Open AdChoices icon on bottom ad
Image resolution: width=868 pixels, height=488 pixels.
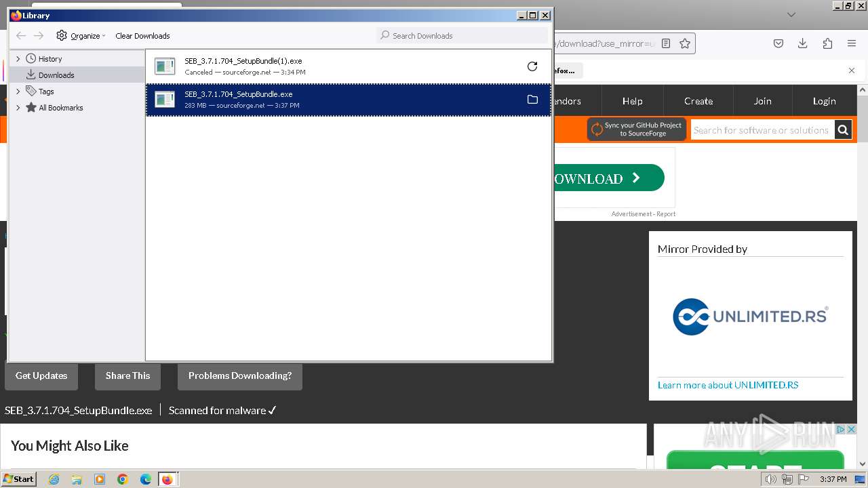click(841, 430)
